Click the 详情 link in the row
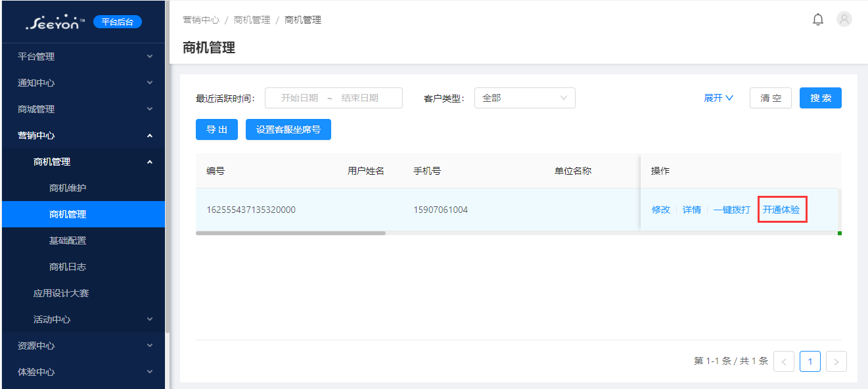The height and width of the screenshot is (389, 868). point(692,210)
